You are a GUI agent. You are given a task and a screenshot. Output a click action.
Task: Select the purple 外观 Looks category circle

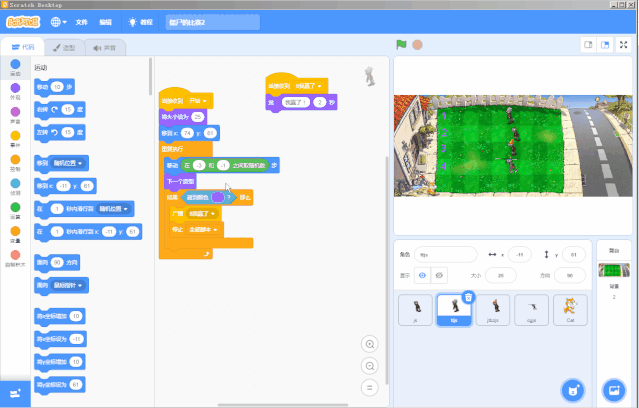pos(15,88)
